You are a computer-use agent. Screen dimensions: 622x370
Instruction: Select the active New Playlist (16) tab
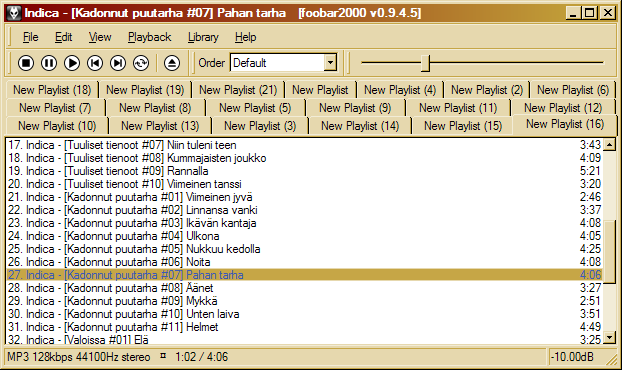565,125
